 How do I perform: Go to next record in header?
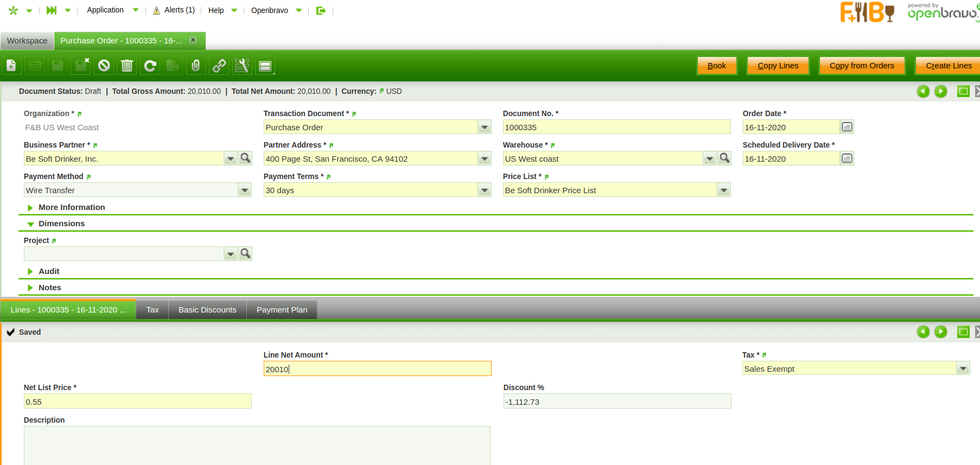[941, 91]
